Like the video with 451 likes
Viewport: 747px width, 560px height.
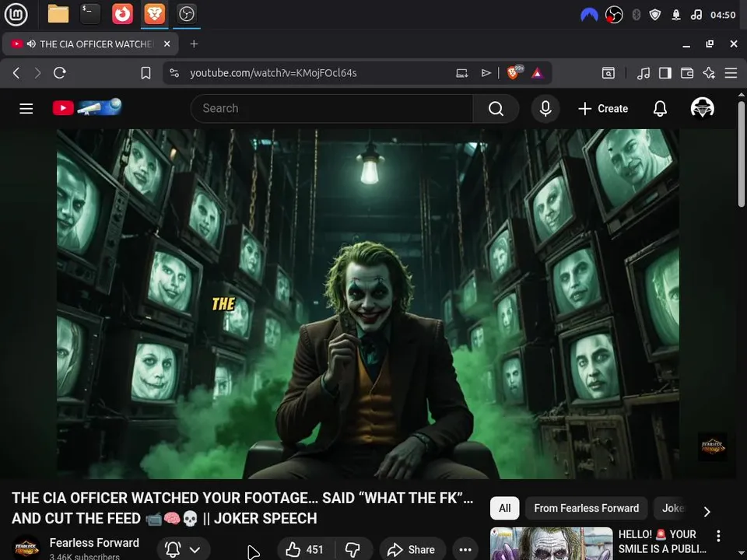(305, 549)
